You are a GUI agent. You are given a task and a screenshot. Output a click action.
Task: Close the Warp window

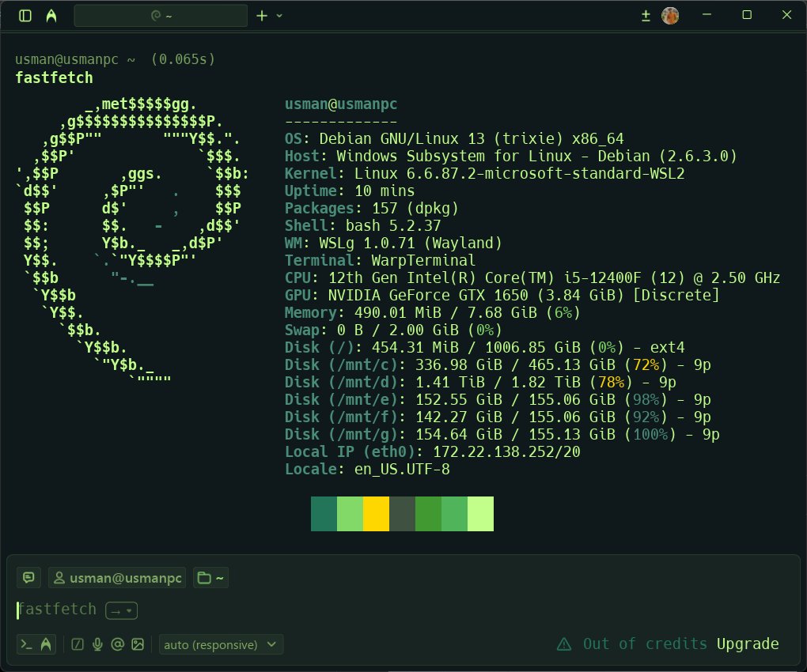786,15
